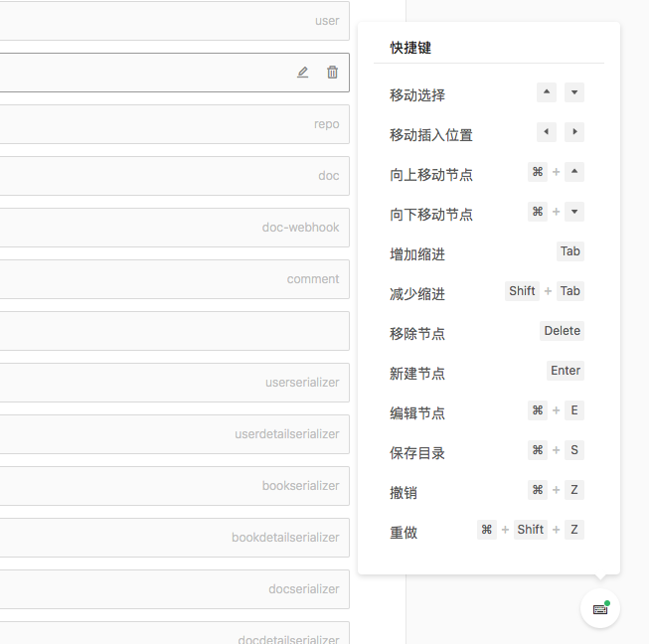This screenshot has width=649, height=644.
Task: Click the down arrow key for 移动选择
Action: click(574, 92)
